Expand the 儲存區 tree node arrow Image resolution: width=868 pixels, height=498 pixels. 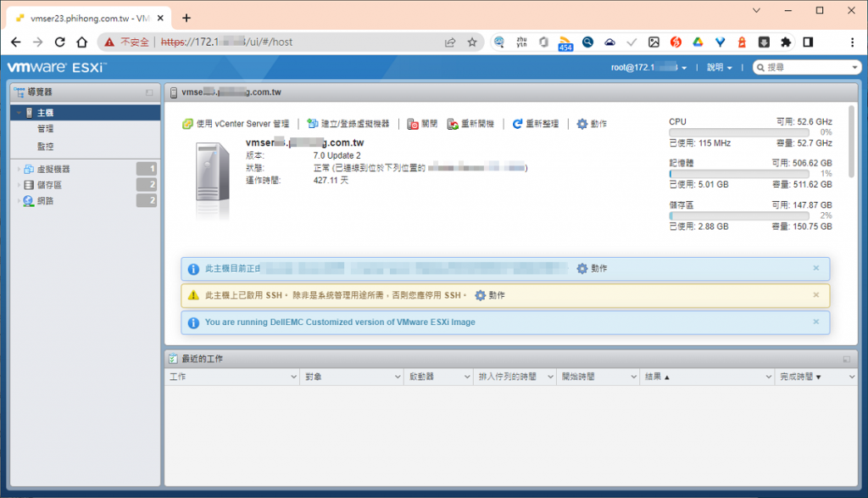tap(19, 184)
